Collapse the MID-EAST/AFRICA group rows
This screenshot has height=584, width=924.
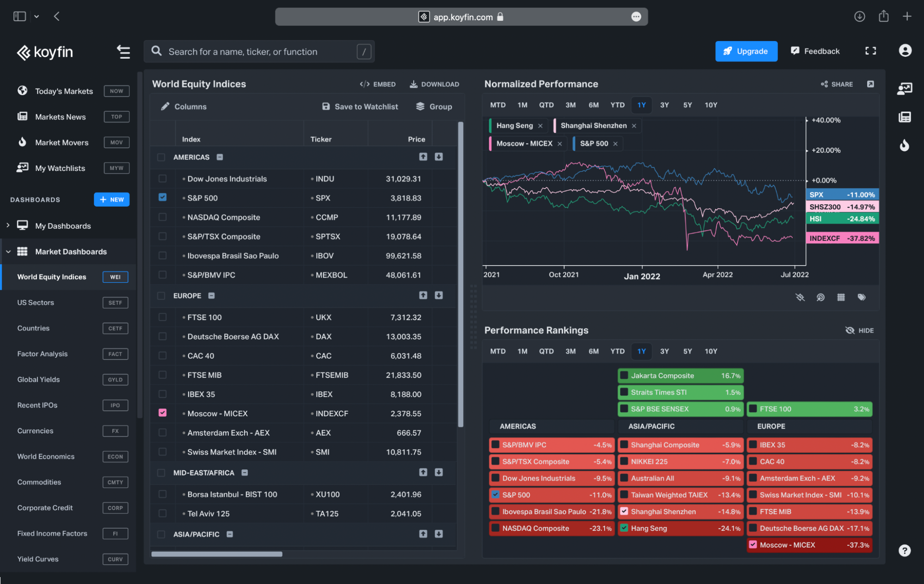pyautogui.click(x=245, y=473)
